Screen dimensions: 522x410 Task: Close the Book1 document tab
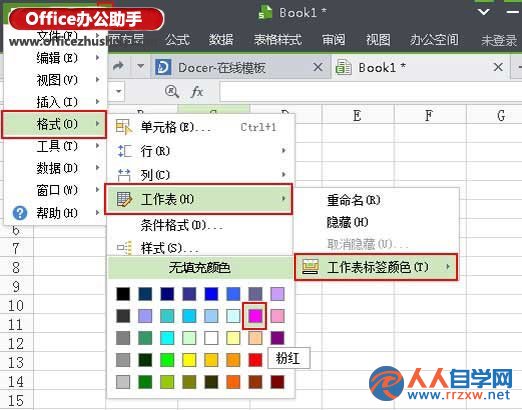click(x=498, y=67)
